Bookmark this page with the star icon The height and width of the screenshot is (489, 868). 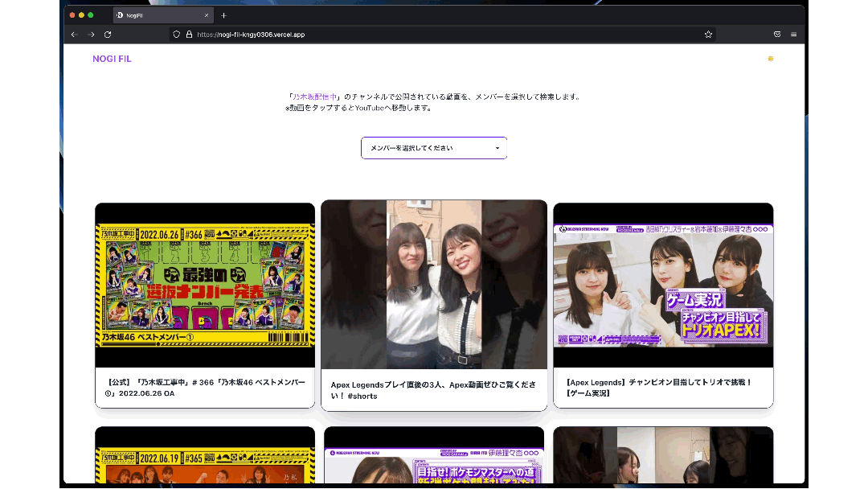click(x=708, y=35)
